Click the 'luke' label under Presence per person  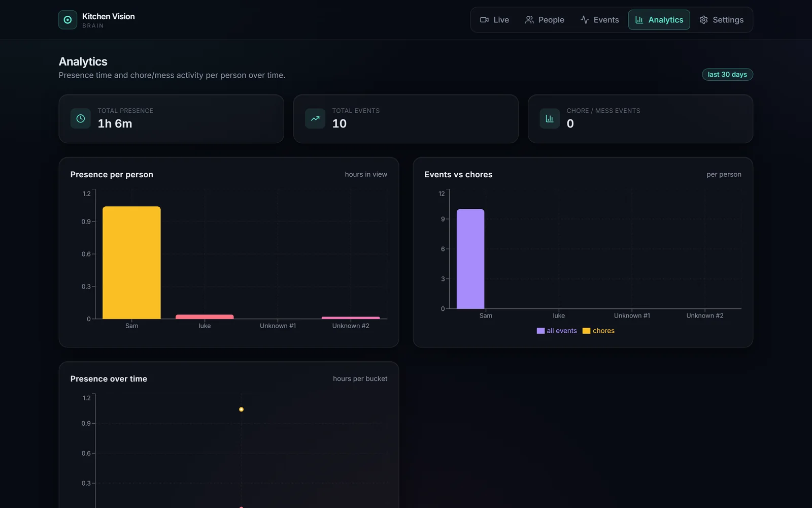pyautogui.click(x=205, y=326)
